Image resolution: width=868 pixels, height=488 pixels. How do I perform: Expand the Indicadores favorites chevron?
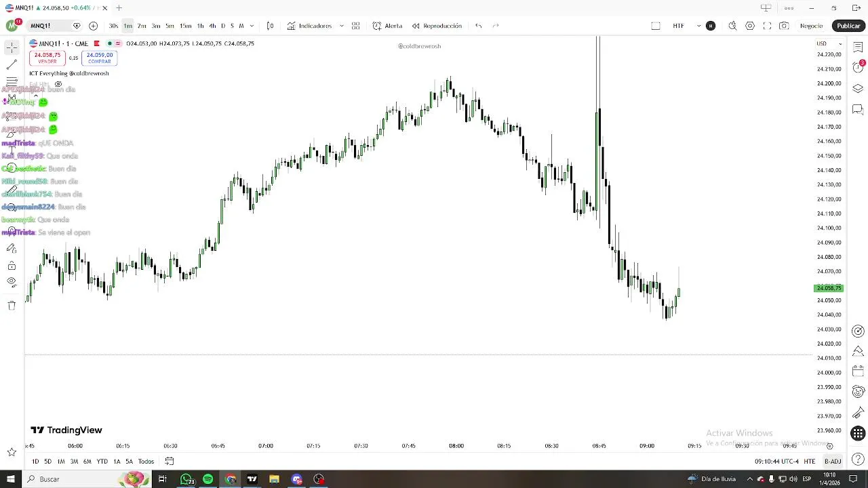(x=342, y=26)
